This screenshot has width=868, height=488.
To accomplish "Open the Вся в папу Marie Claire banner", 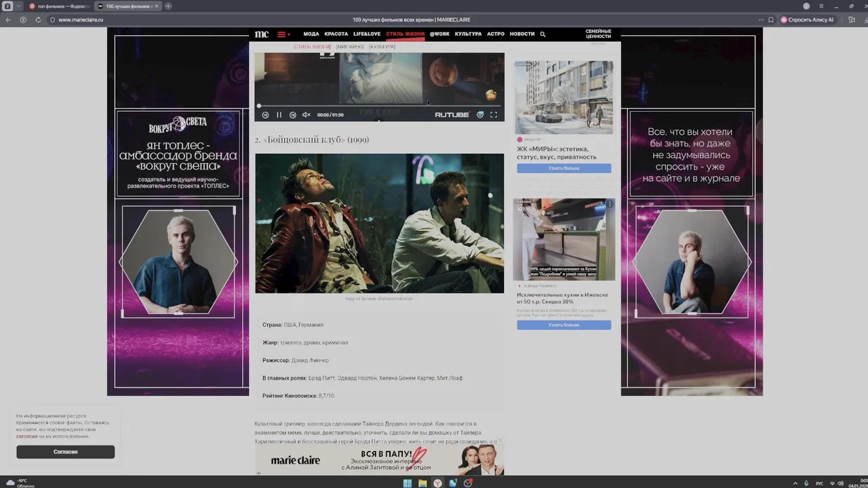I will pyautogui.click(x=379, y=460).
